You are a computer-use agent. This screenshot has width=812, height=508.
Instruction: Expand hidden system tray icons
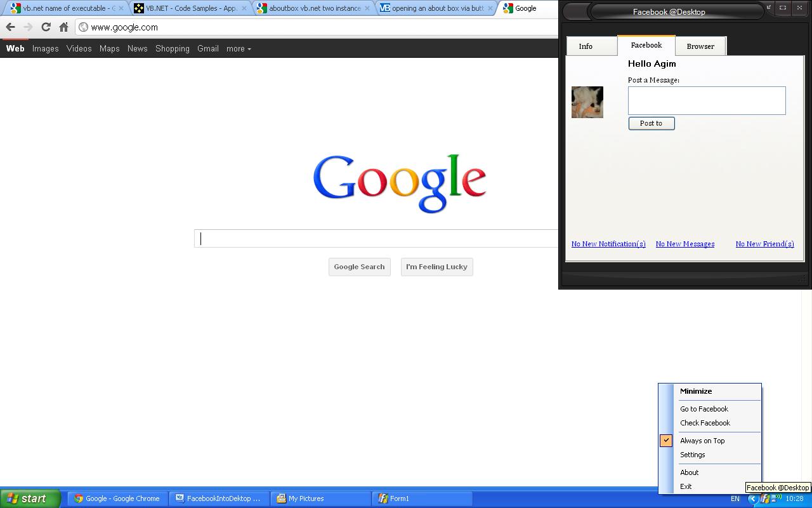click(752, 499)
